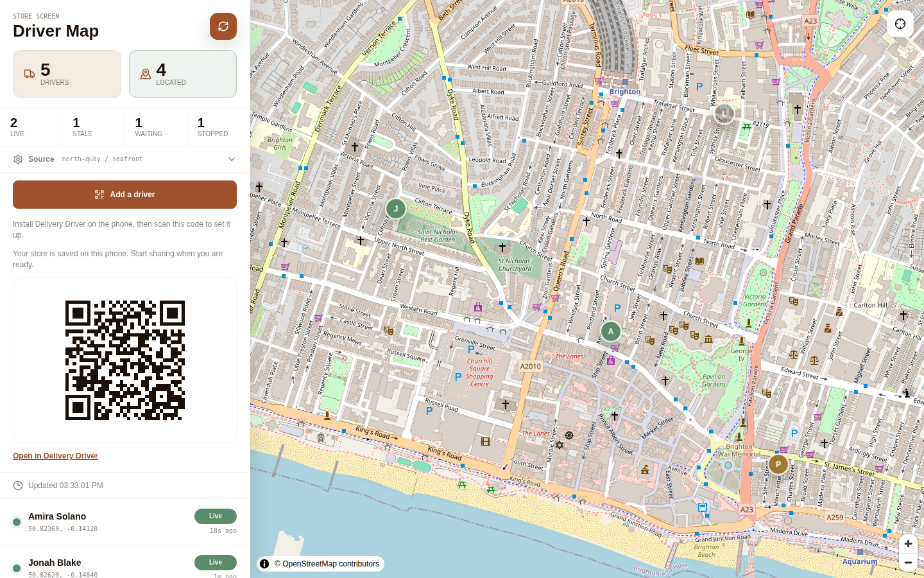Click Amira Solano's green status dot
Viewport: 924px width, 578px height.
[17, 522]
